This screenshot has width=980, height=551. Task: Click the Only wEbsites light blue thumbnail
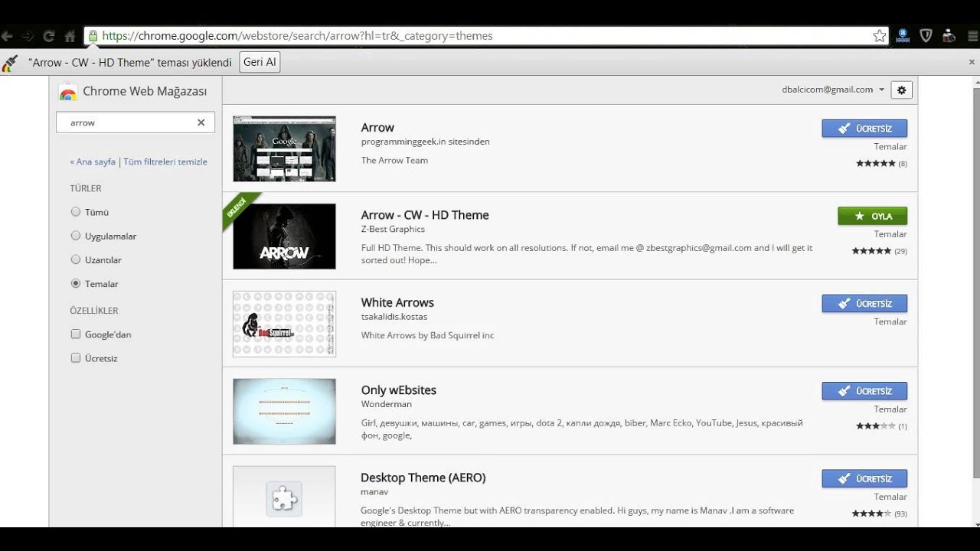click(x=284, y=411)
